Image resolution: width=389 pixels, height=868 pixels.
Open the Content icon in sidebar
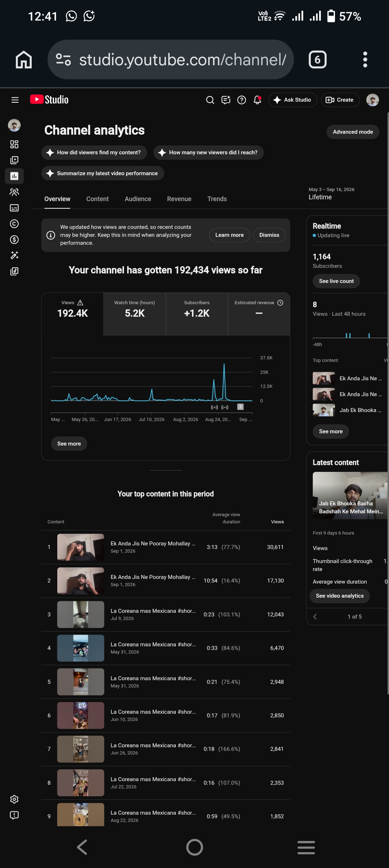[14, 160]
